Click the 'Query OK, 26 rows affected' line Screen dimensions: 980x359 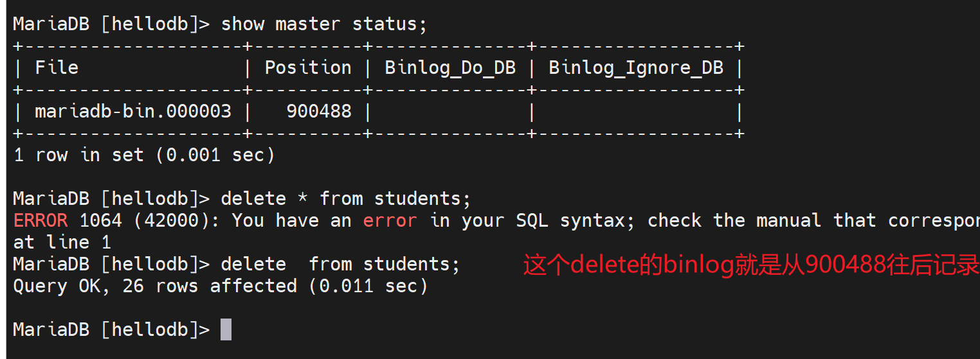coord(220,286)
